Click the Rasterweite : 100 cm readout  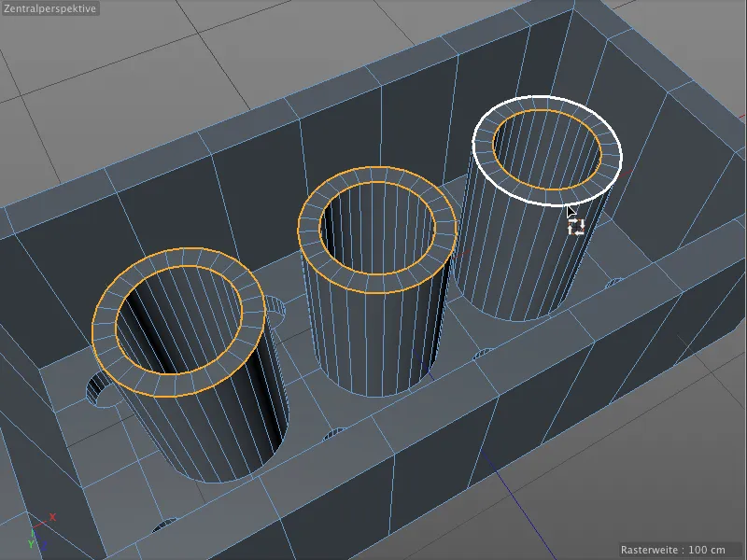tap(672, 550)
